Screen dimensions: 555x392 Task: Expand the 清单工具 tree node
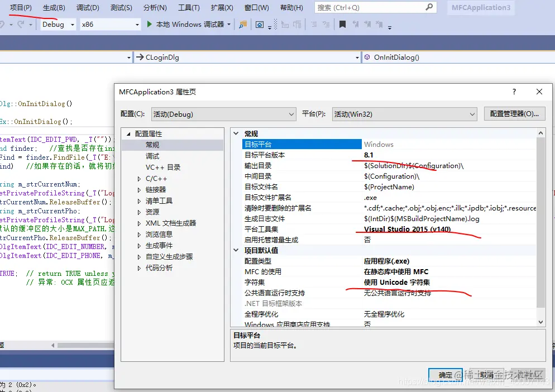click(x=139, y=201)
